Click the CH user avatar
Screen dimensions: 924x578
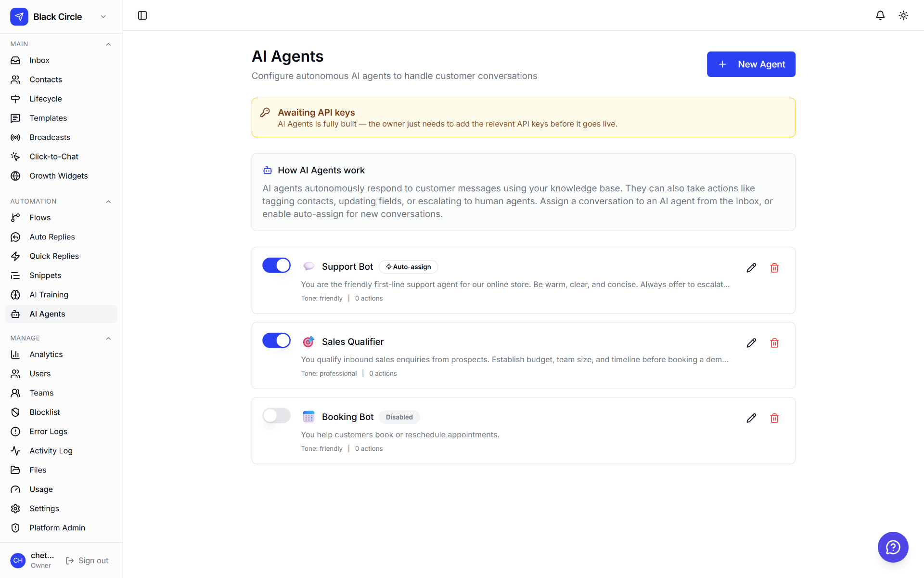pyautogui.click(x=18, y=560)
